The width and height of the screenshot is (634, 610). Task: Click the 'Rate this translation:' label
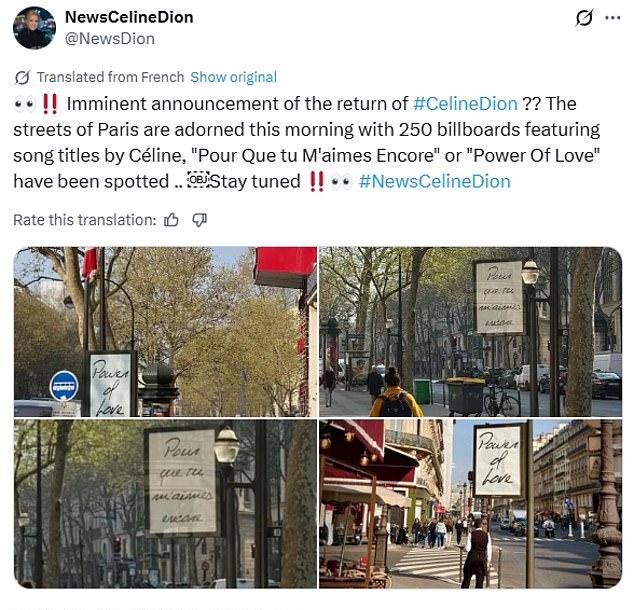[x=85, y=220]
